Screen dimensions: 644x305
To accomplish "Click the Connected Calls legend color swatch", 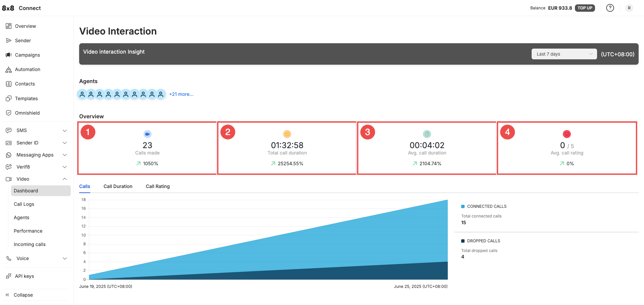I will click(x=463, y=206).
